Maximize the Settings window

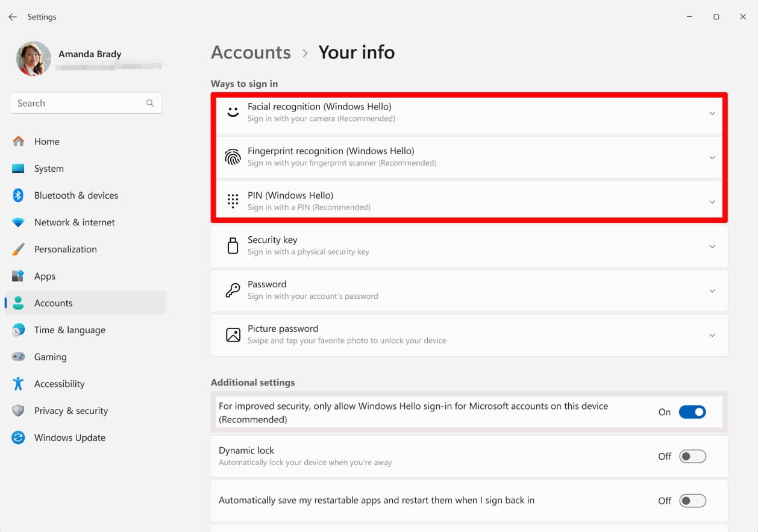(716, 17)
